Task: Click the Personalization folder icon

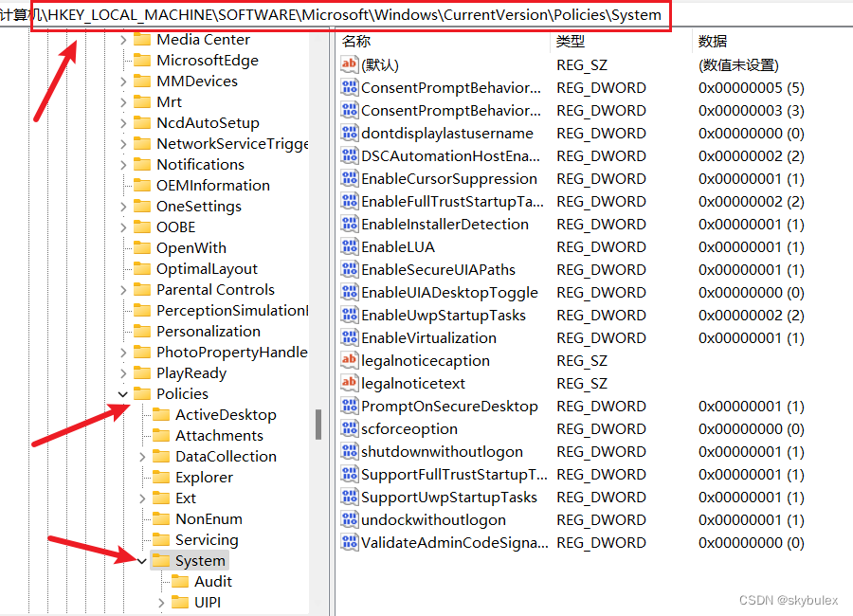Action: [x=142, y=331]
